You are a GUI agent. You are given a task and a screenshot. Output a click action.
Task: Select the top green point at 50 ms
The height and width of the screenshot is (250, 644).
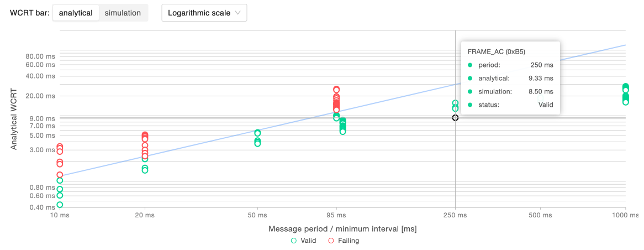[257, 133]
